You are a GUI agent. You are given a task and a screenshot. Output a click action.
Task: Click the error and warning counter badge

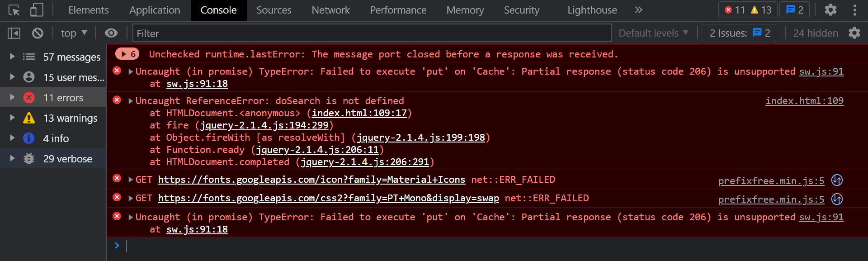748,10
